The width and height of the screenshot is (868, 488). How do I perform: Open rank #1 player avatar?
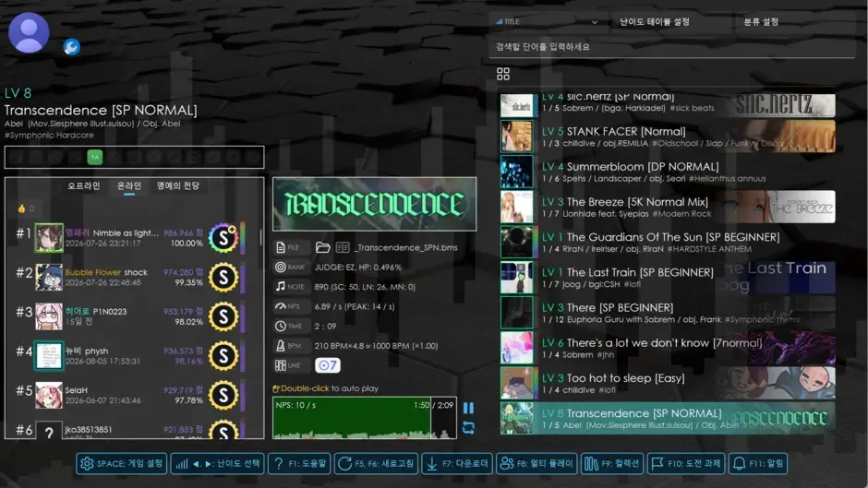[49, 238]
